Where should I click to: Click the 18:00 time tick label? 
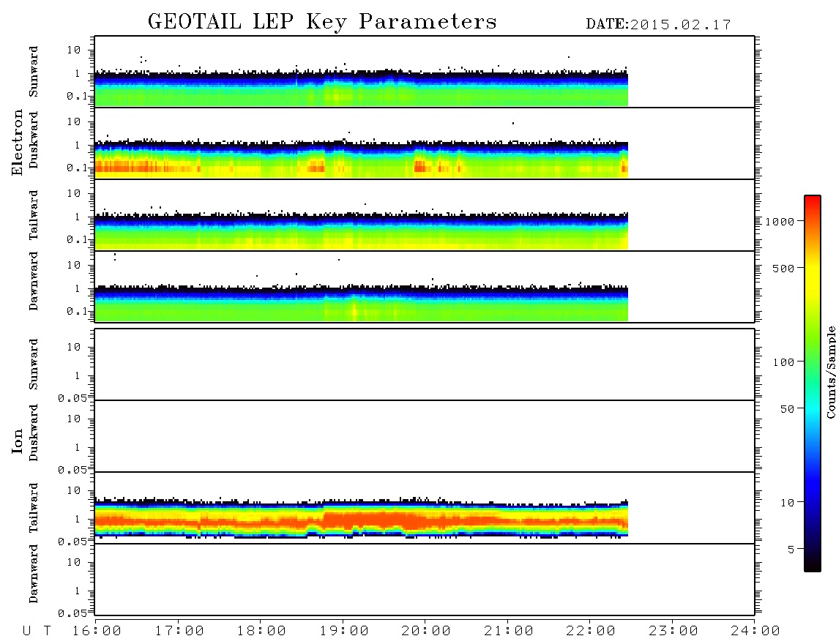pos(261,632)
